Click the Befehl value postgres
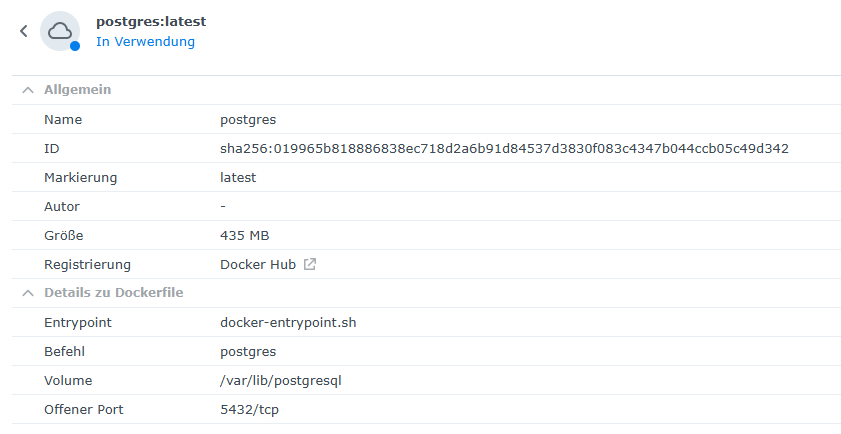841x434 pixels. tap(248, 352)
